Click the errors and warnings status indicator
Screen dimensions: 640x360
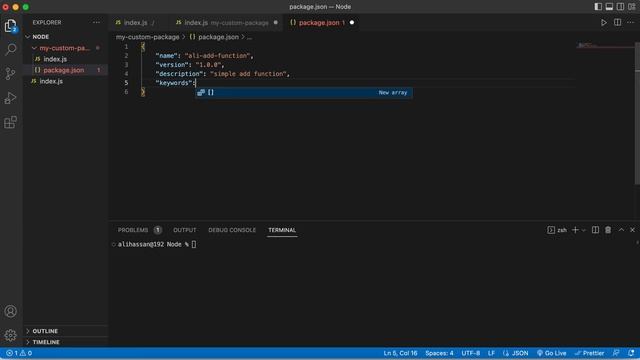click(x=19, y=353)
